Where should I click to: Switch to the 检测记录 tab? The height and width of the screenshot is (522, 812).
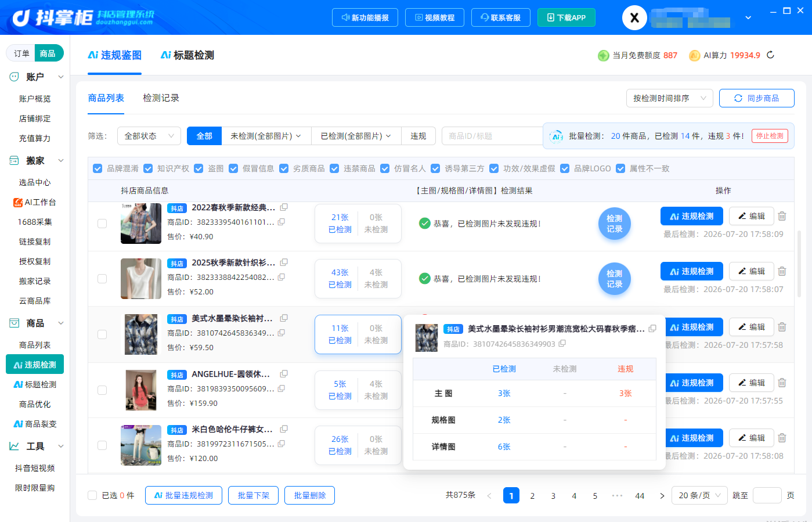(161, 98)
